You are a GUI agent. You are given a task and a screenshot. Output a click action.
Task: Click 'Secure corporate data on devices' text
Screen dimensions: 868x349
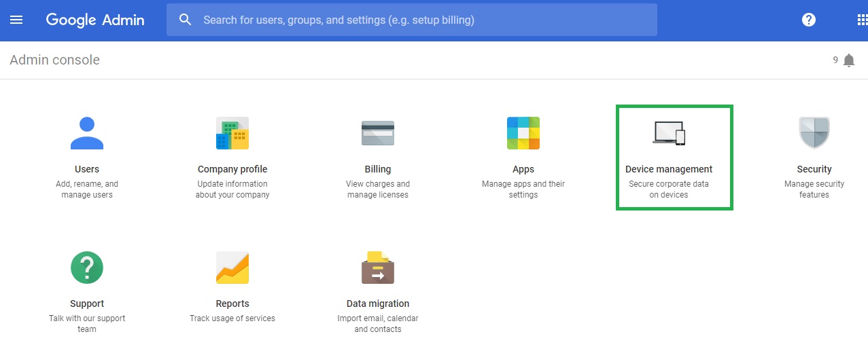tap(669, 189)
